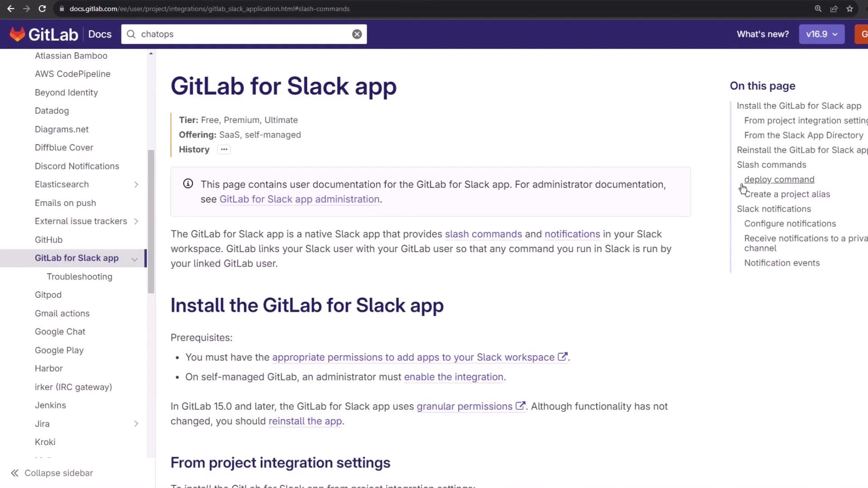The height and width of the screenshot is (488, 868).
Task: Collapse the GitLab for Slack app section
Action: (134, 259)
